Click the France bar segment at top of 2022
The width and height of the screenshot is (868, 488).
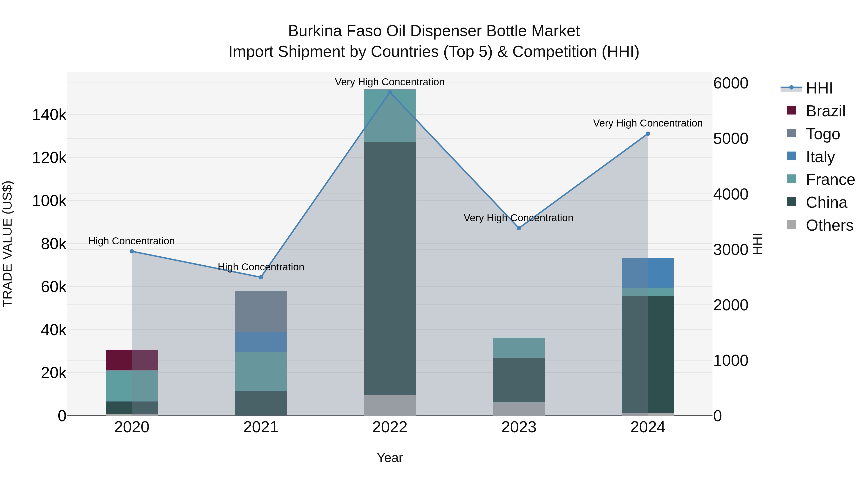point(390,115)
